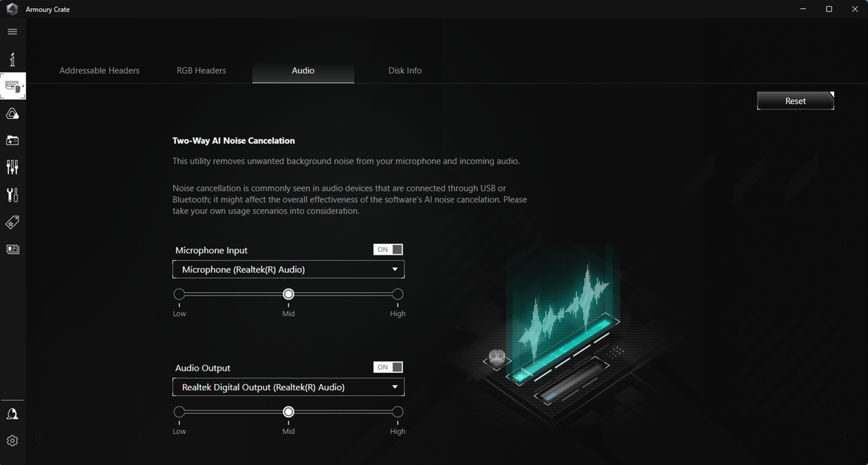Open the Tools wrench sidebar icon
The height and width of the screenshot is (465, 868).
click(13, 195)
